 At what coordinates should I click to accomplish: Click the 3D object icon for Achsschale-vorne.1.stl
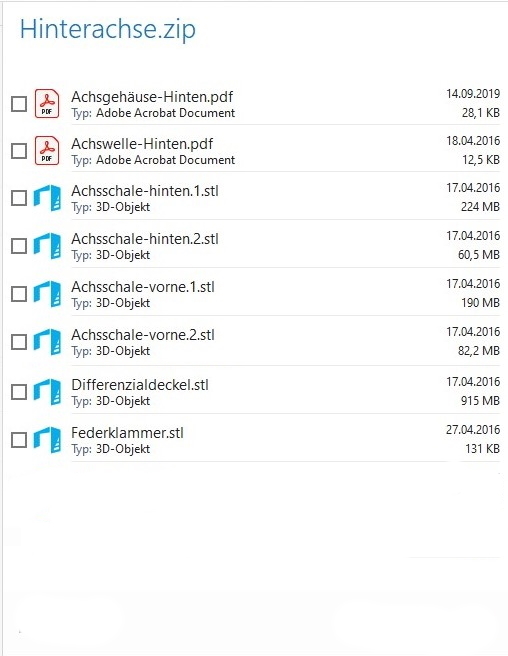[x=47, y=294]
